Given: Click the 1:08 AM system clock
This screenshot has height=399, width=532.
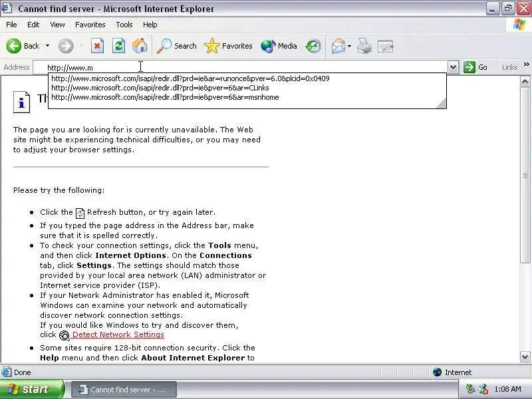Looking at the screenshot, I should pos(507,389).
